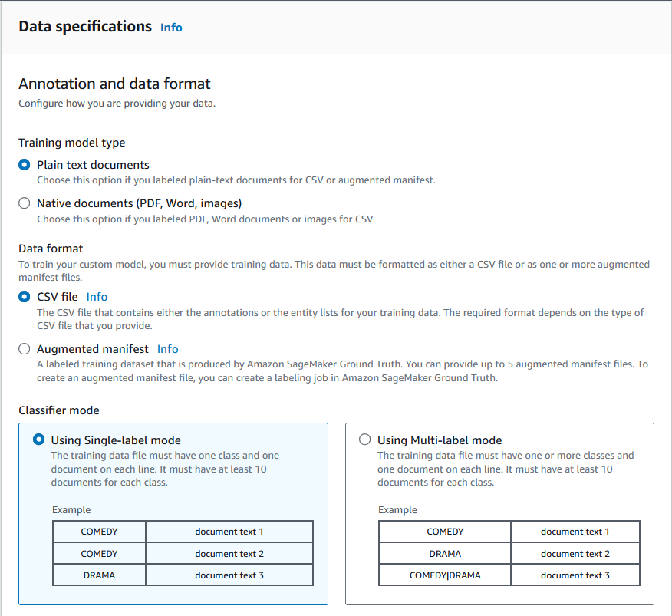Click document text 1 in the Single-label example

pos(229,531)
